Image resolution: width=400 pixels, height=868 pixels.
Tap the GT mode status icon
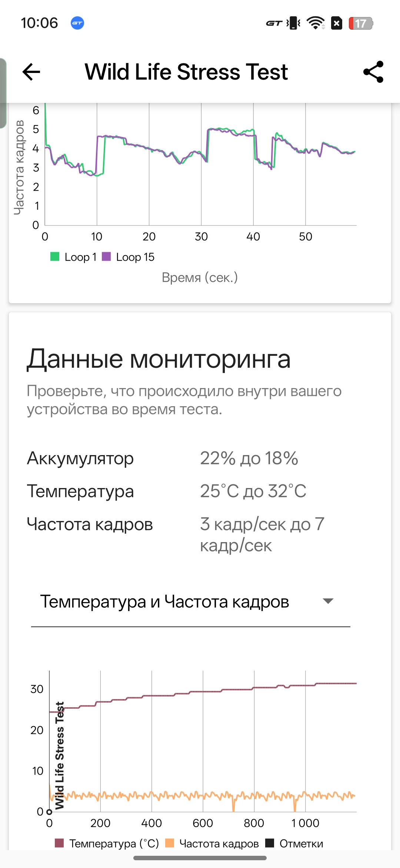(x=274, y=23)
